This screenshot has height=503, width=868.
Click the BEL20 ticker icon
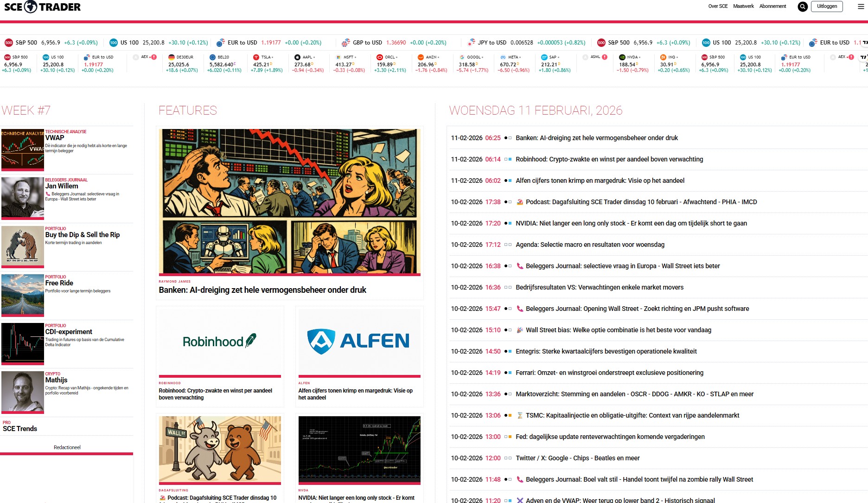point(212,57)
